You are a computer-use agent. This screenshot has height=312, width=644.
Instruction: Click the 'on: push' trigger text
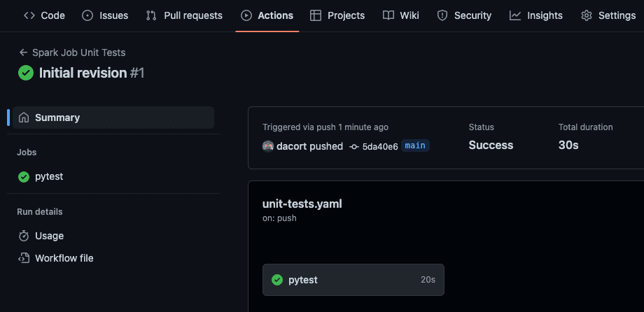click(279, 218)
